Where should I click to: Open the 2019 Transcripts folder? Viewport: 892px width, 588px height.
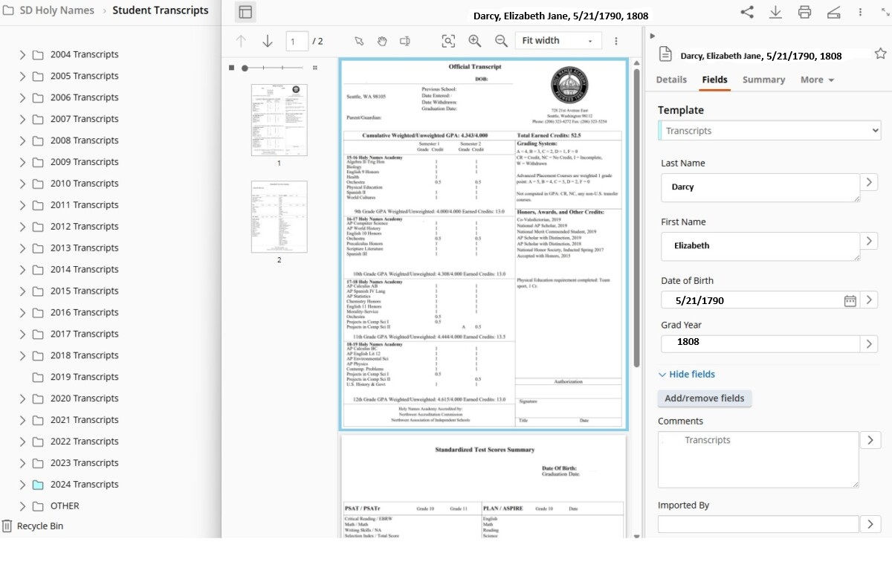pos(85,377)
